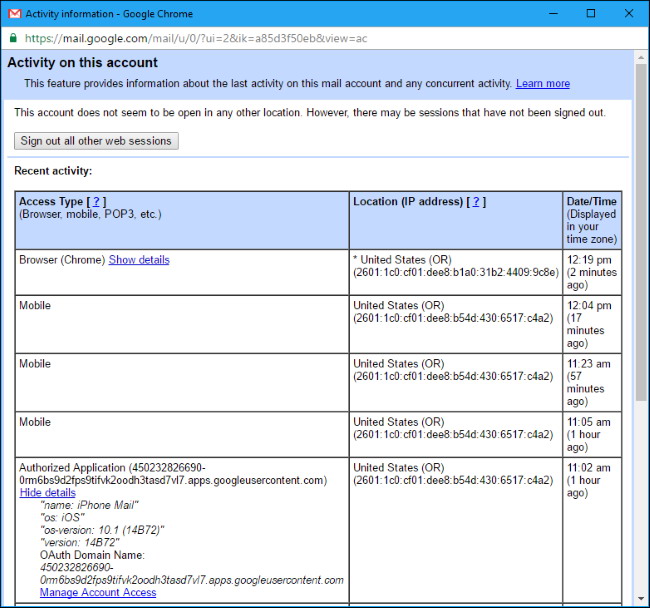The image size is (650, 608).
Task: Click the secure padlock icon in address bar
Action: tap(12, 38)
